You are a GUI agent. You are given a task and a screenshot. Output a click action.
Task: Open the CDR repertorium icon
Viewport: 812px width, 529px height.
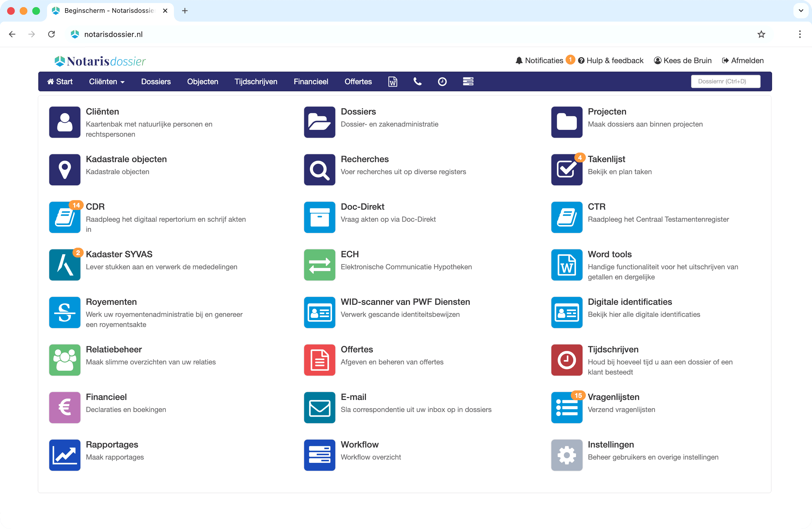coord(65,217)
